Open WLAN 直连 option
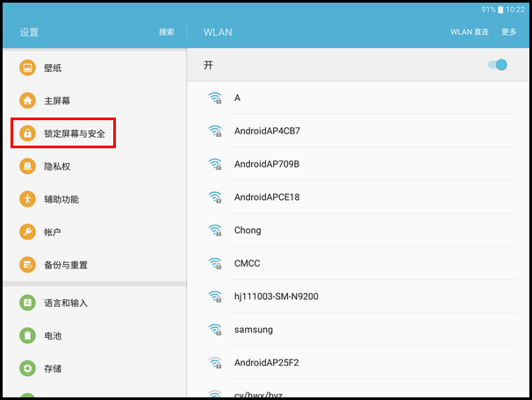The height and width of the screenshot is (400, 532). (470, 32)
